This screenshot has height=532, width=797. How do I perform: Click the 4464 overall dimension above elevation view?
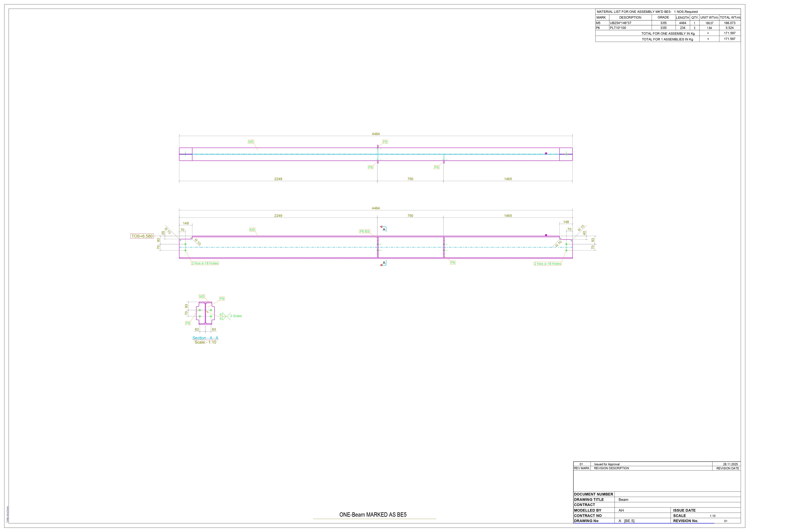click(376, 208)
